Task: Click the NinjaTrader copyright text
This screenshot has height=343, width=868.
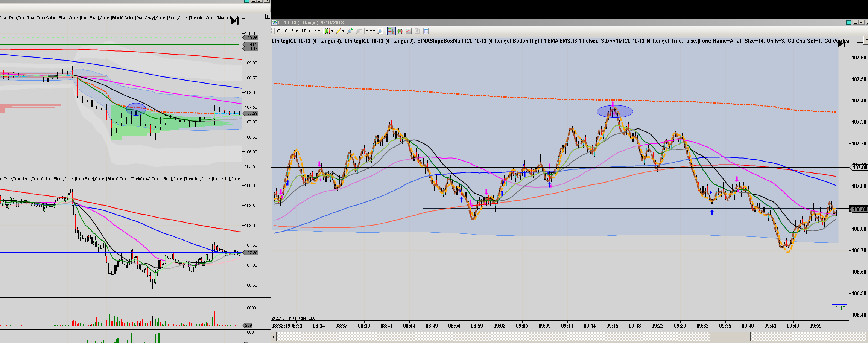Action: [x=294, y=318]
